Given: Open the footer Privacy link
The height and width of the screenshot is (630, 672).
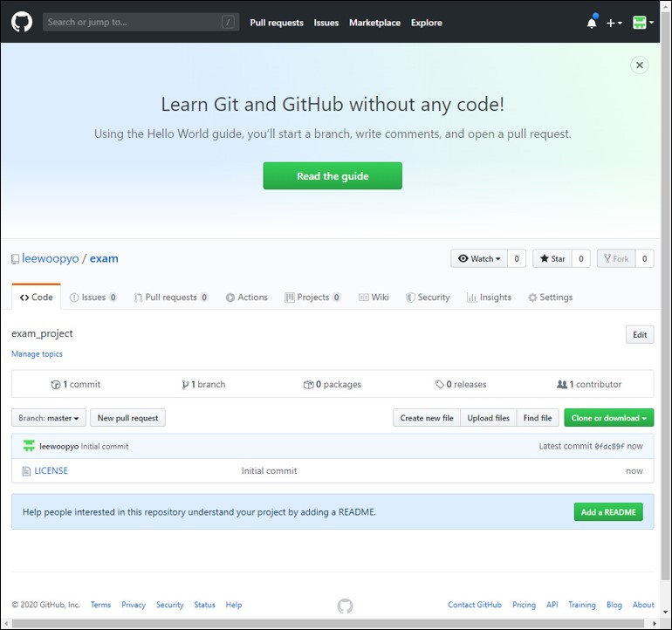Looking at the screenshot, I should point(134,605).
